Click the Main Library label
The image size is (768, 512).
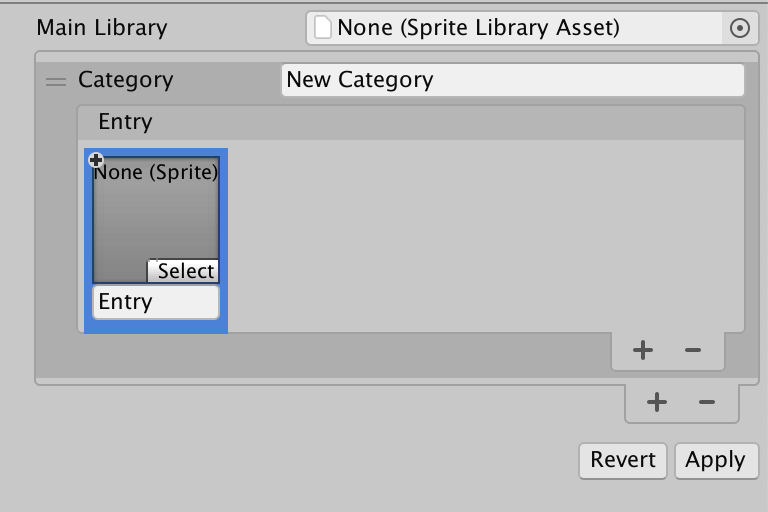(102, 28)
